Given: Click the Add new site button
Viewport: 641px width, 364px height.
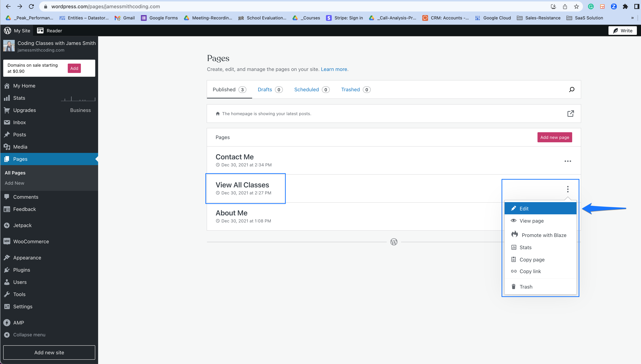Looking at the screenshot, I should point(49,353).
